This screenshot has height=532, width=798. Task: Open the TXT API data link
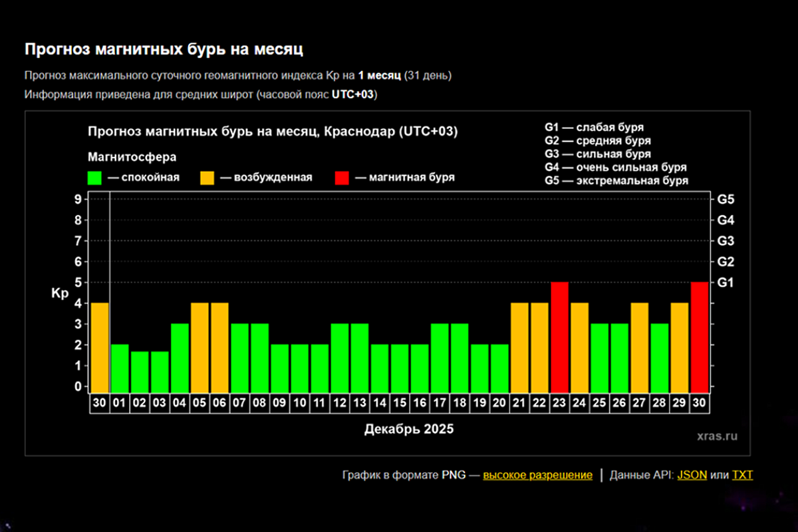pyautogui.click(x=742, y=475)
